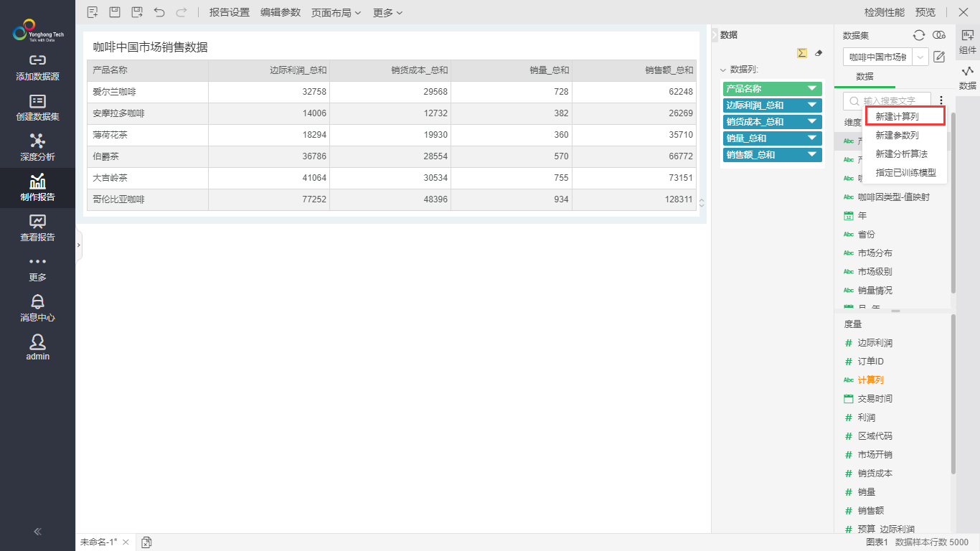Click the edit dataset pencil icon

(939, 57)
